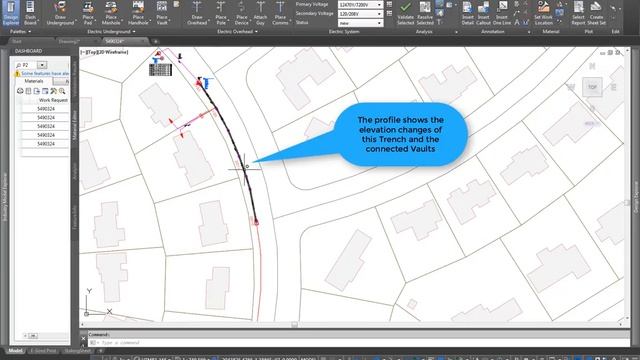
Task: Click the TOP face of the ViewCube
Action: 592,87
